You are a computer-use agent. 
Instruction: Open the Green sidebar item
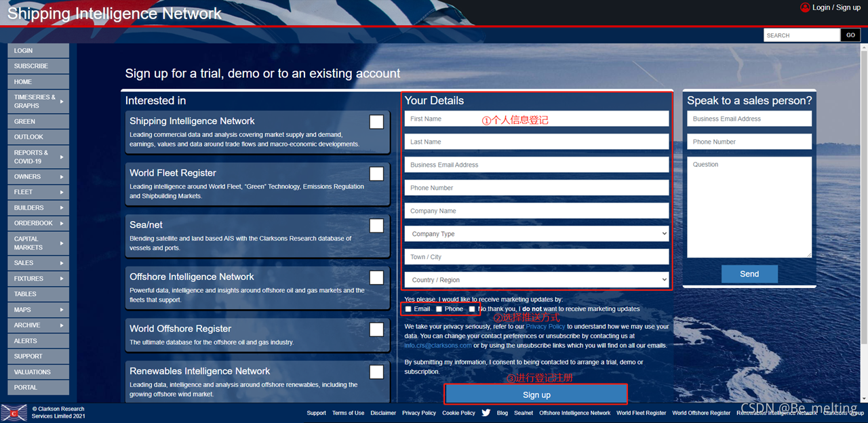point(38,121)
